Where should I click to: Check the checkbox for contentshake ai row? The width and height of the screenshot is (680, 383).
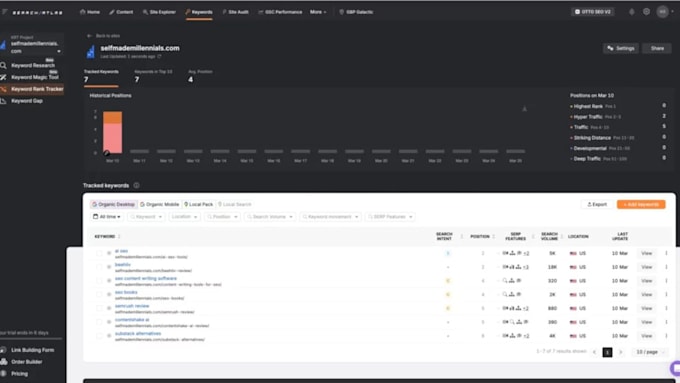tap(99, 322)
